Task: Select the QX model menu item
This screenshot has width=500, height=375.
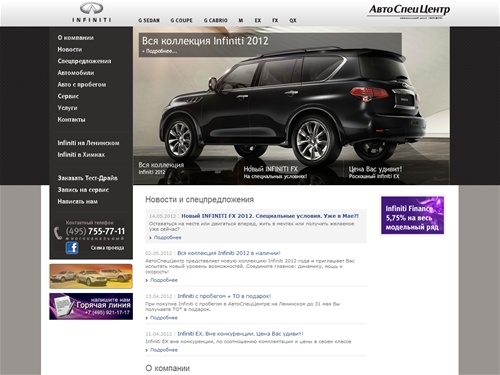Action: 293,20
